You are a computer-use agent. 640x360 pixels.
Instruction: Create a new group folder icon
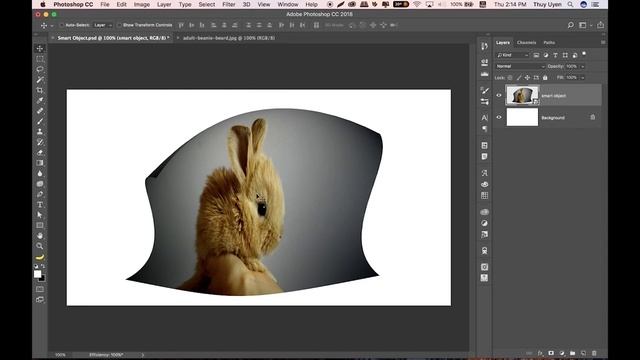573,353
